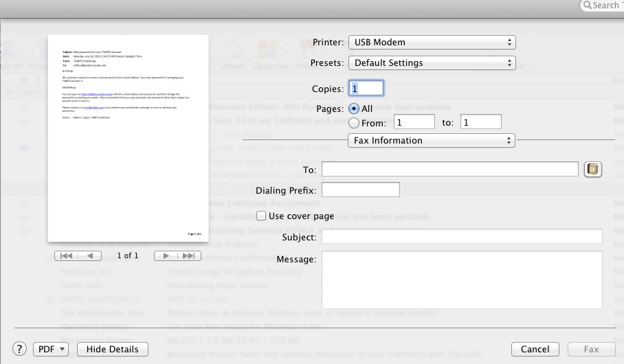
Task: Open the Fax Information options dropdown
Action: pos(432,140)
